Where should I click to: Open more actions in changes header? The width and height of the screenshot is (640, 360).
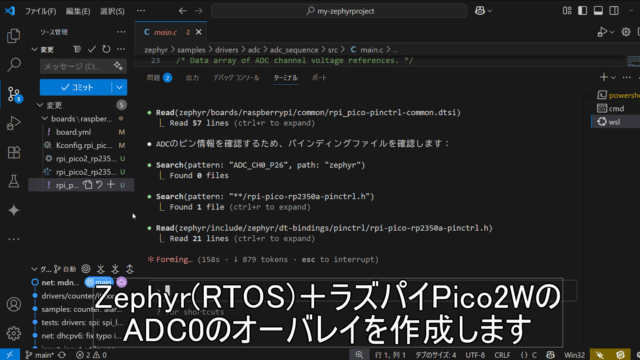tap(121, 49)
